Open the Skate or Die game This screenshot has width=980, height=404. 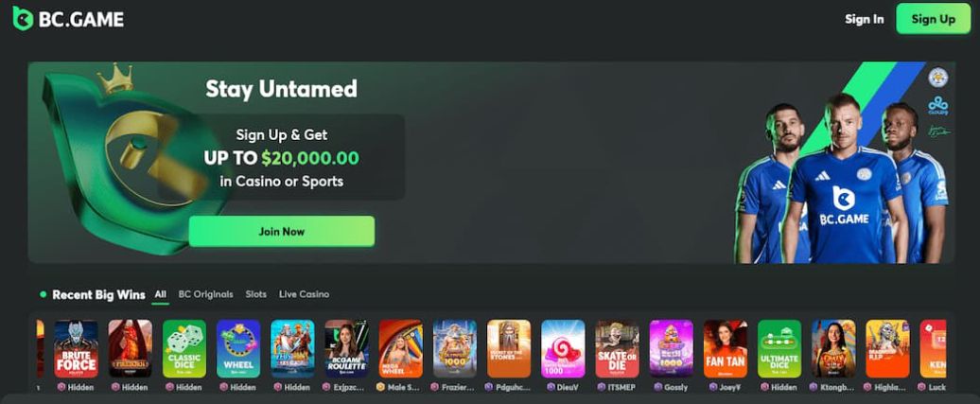[x=618, y=348]
